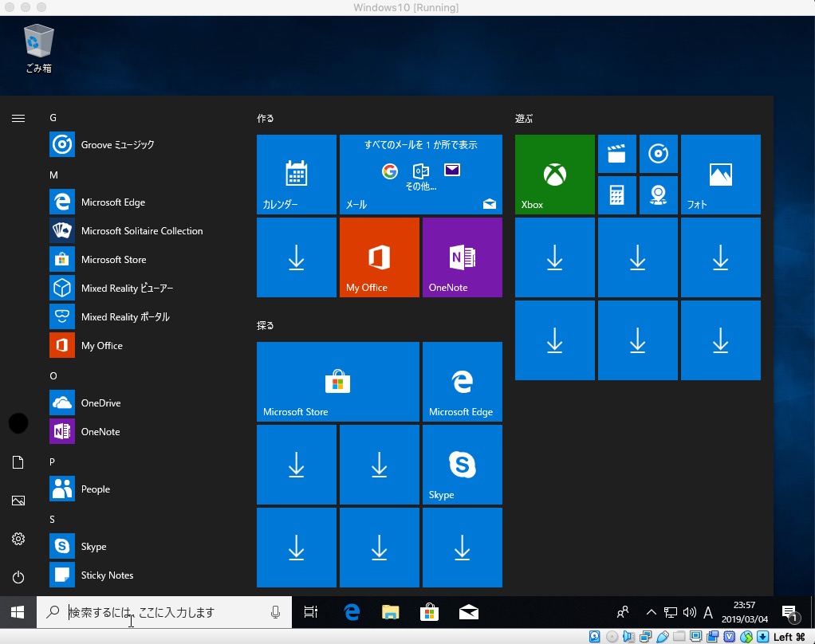Screen dimensions: 815x644
Task: Open the Groove music small tile
Action: click(659, 154)
